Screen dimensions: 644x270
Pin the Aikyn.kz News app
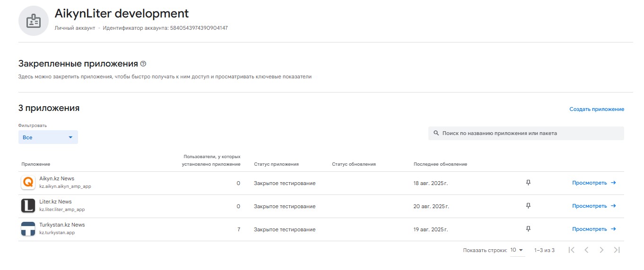click(528, 183)
